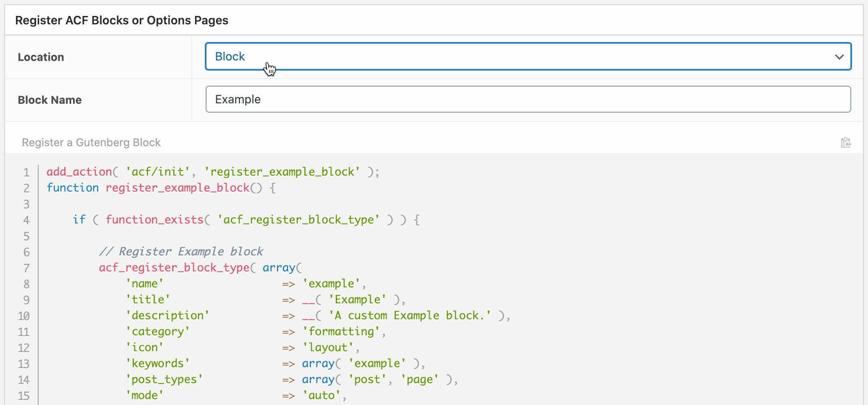Open the Location dropdown showing Block

(528, 56)
